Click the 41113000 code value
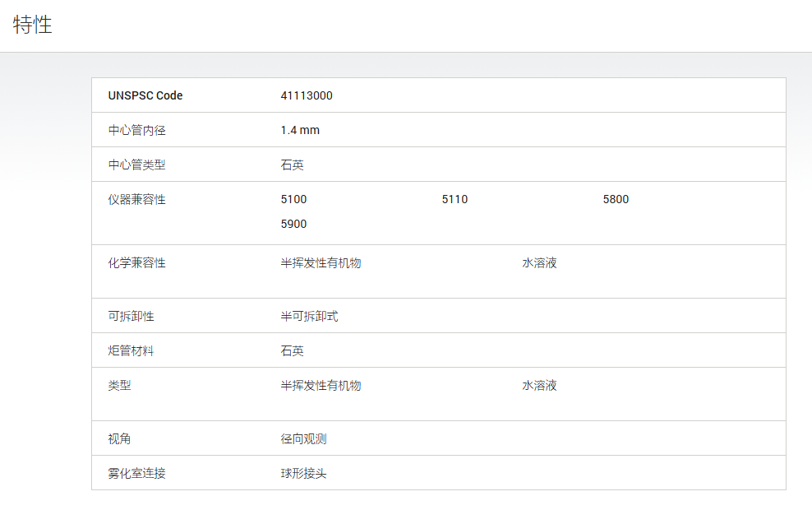Image resolution: width=812 pixels, height=510 pixels. click(x=307, y=95)
